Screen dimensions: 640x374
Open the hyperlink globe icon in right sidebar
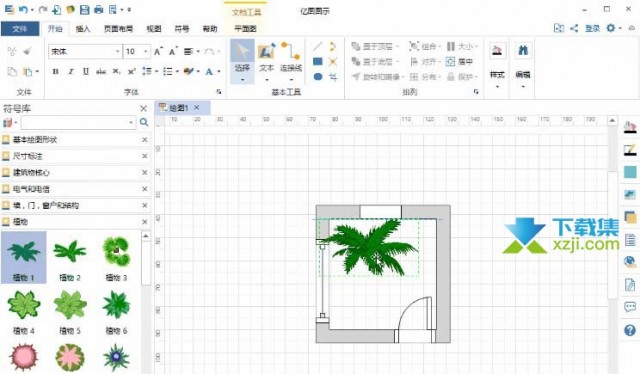630,262
